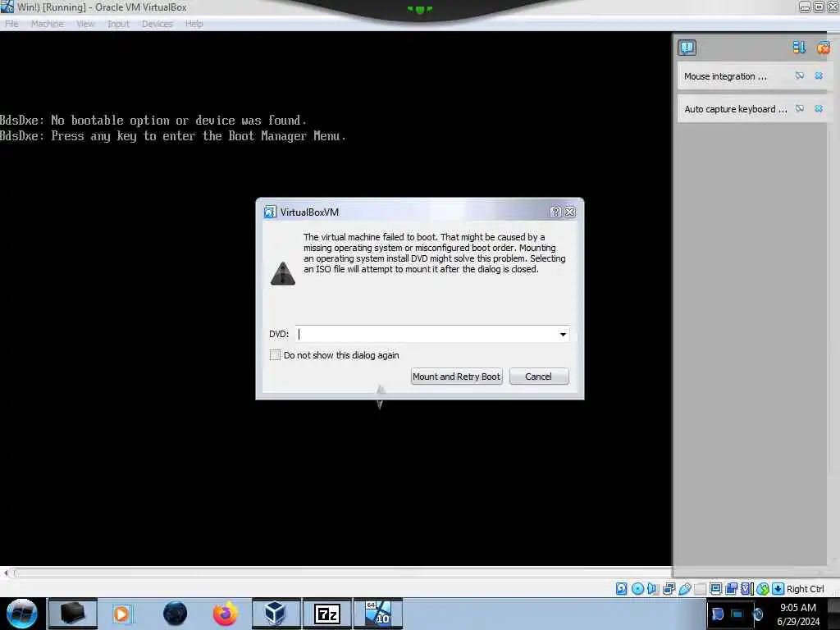
Task: Click the volume tray icon
Action: click(x=758, y=614)
